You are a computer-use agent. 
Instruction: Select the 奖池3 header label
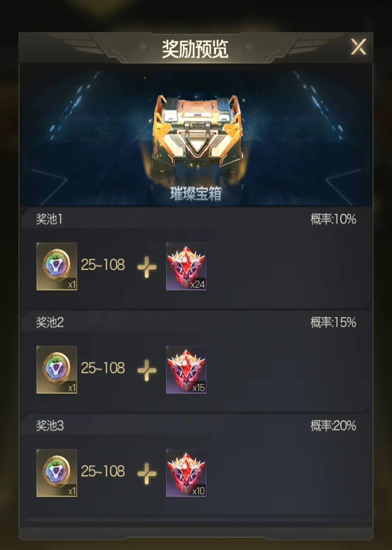tap(50, 425)
